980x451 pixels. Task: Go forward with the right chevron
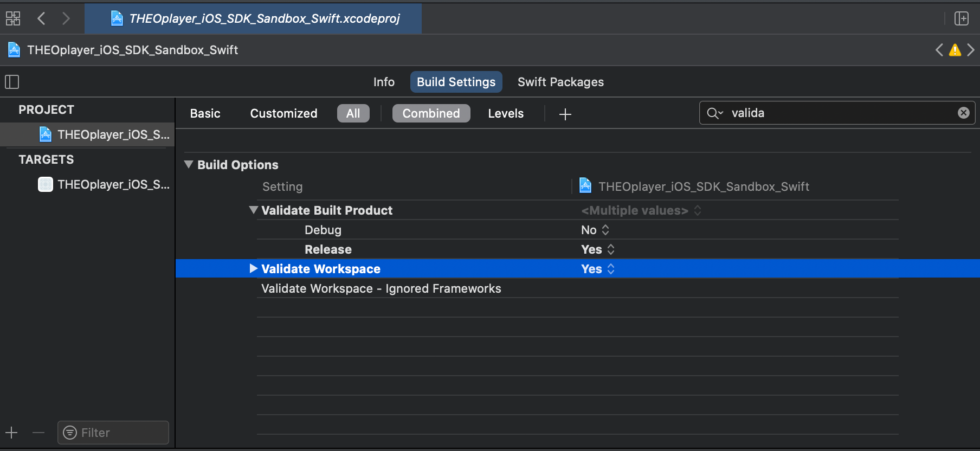[66, 18]
